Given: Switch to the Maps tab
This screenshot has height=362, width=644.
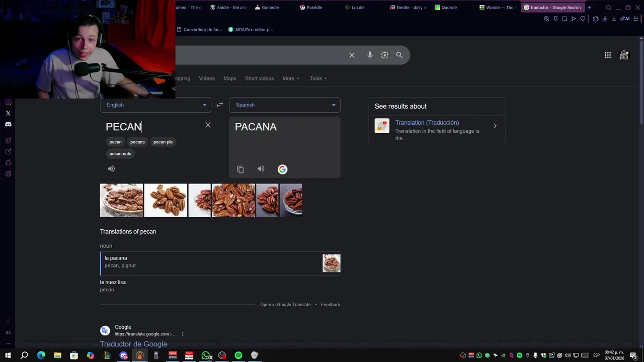Looking at the screenshot, I should point(230,78).
